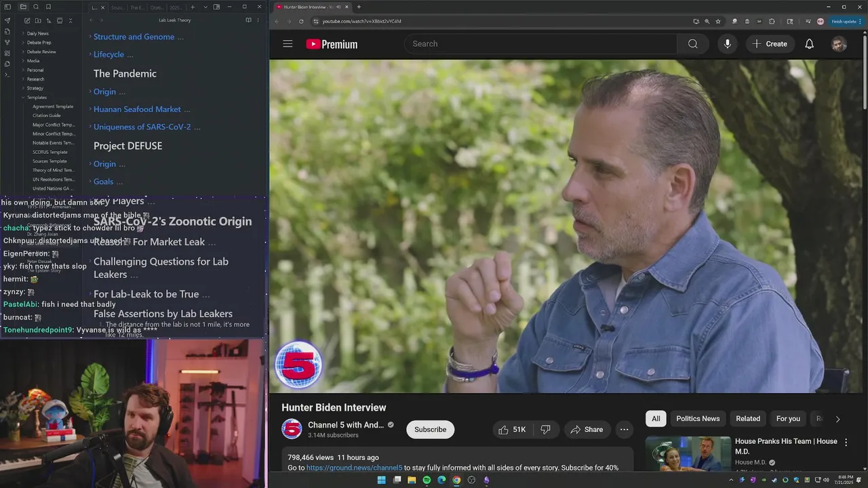Open Chrome extensions puzzle icon
868x488 pixels.
click(772, 21)
